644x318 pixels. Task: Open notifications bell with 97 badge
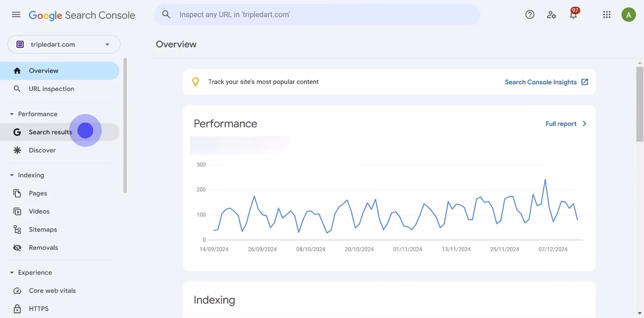tap(574, 14)
